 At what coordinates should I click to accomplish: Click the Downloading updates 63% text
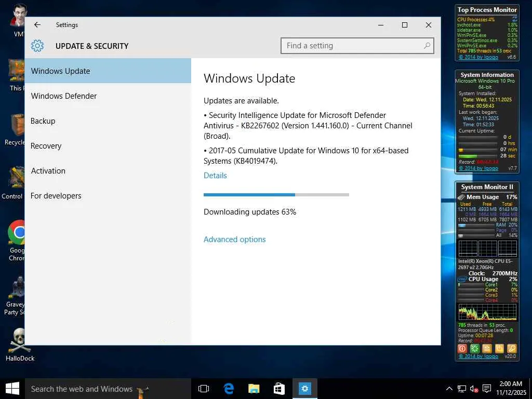[x=250, y=212]
